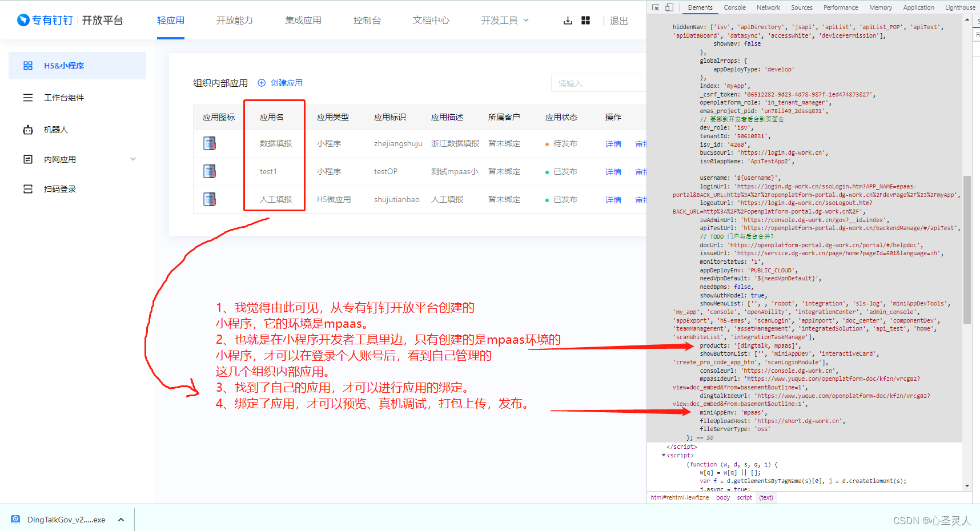The width and height of the screenshot is (980, 531).
Task: Switch to the DevTools Memory tab
Action: click(881, 7)
